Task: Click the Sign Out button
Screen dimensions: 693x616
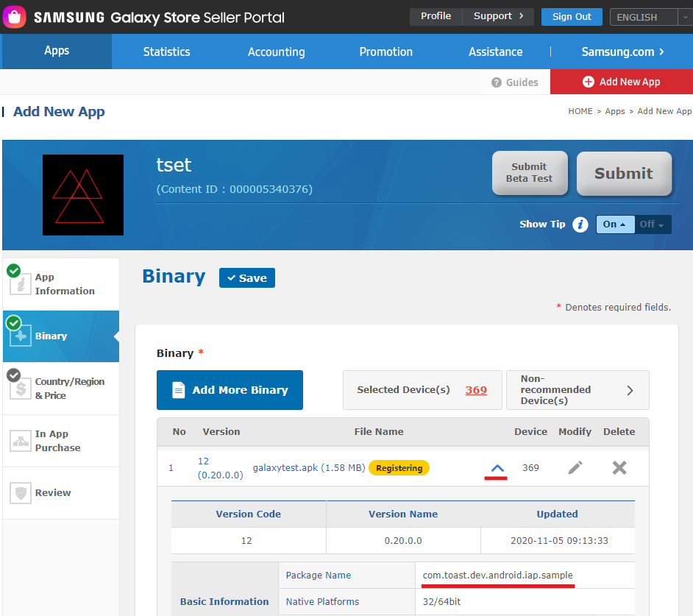Action: coord(572,17)
